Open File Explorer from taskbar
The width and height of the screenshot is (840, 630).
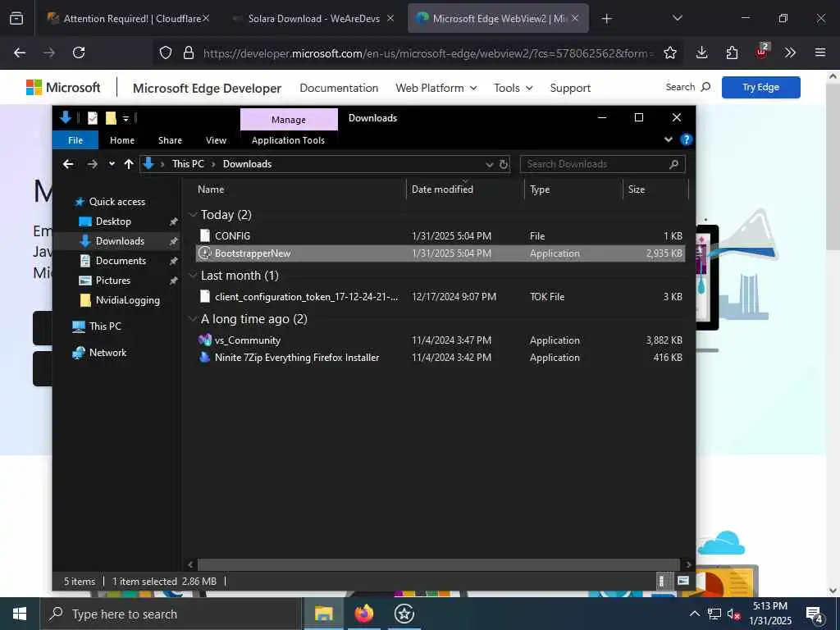tap(323, 614)
